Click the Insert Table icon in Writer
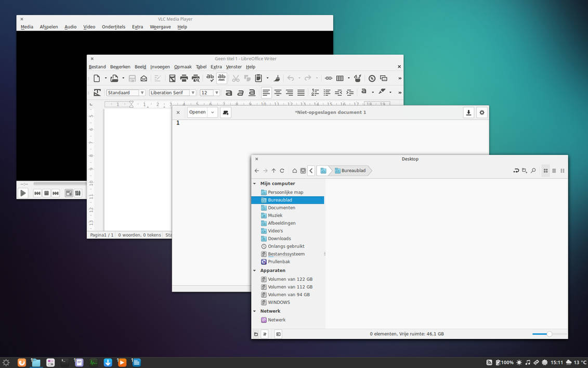Viewport: 588px width, 368px height. (339, 78)
